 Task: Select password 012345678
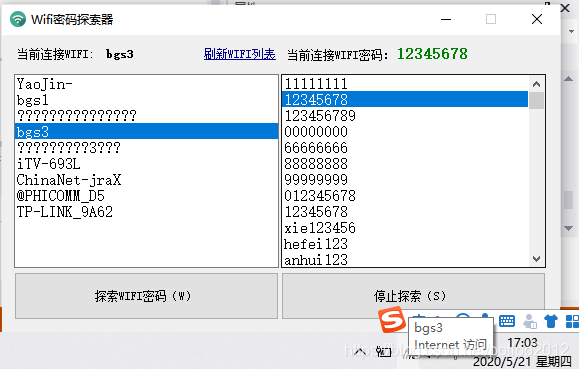point(405,196)
